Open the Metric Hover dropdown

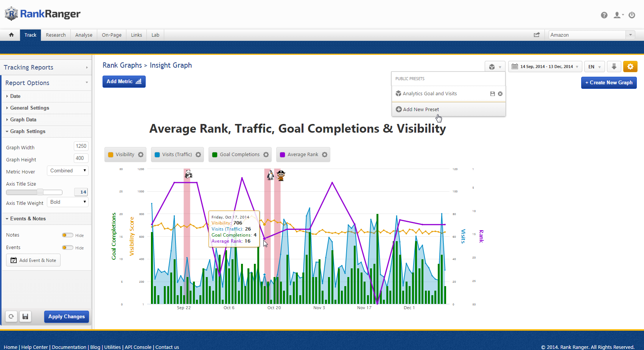coord(68,171)
